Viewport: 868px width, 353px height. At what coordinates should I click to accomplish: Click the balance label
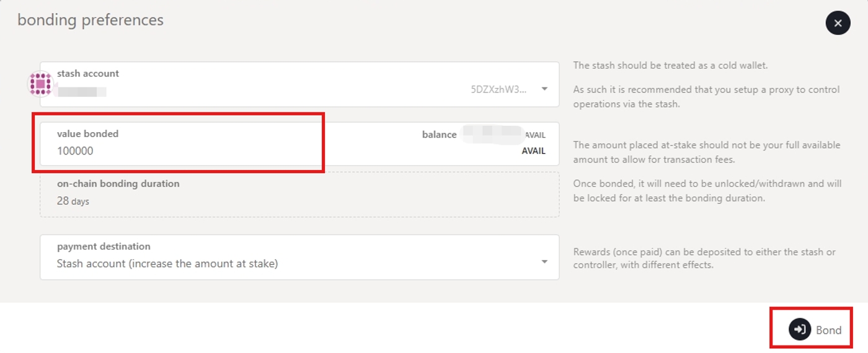coord(439,135)
